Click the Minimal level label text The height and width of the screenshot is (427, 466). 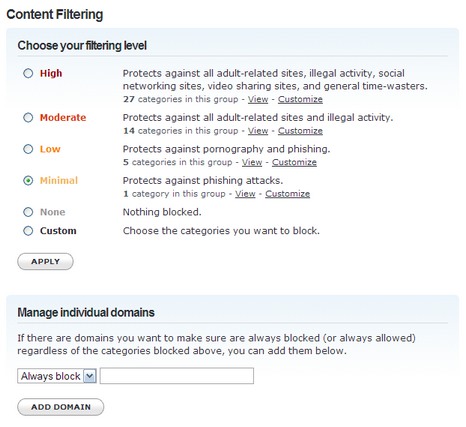(x=59, y=181)
